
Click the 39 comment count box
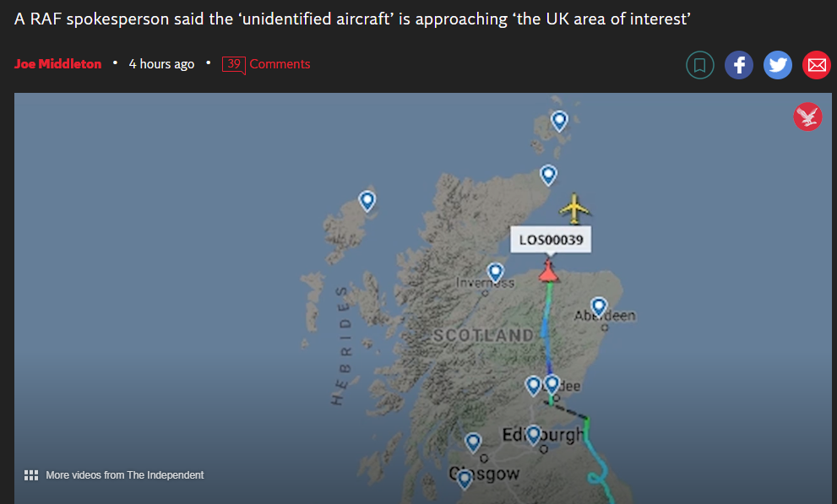tap(233, 64)
